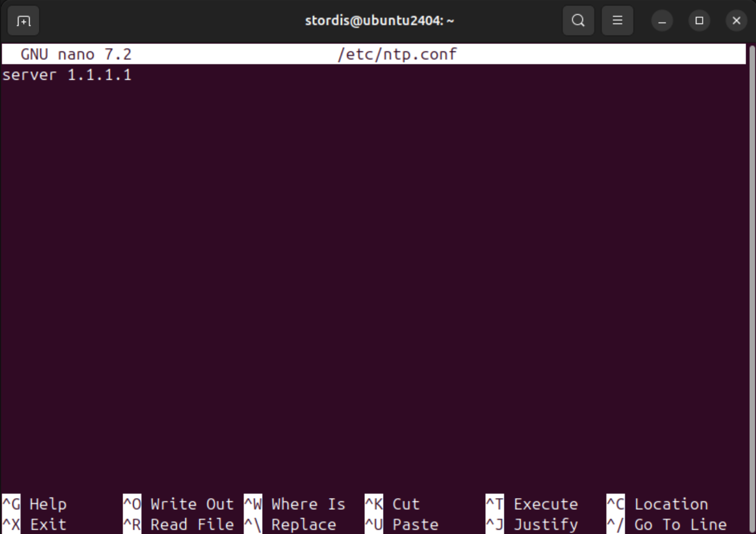Screen dimensions: 756x534
Task: Click the ^K Cut shortcut label
Action: 393,504
